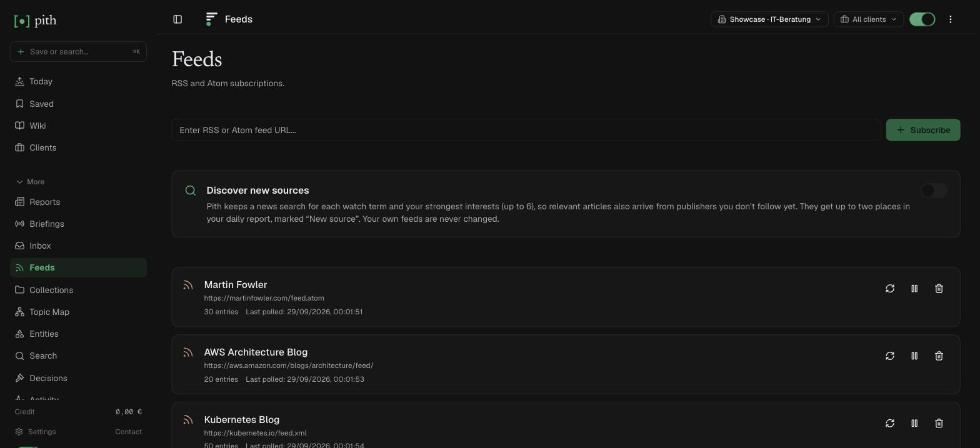Open the All clients dropdown
This screenshot has height=448, width=980.
(x=869, y=19)
